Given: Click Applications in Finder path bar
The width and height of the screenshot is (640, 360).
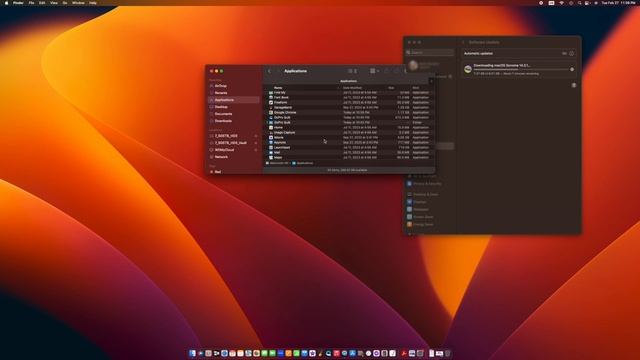Looking at the screenshot, I should (x=303, y=163).
